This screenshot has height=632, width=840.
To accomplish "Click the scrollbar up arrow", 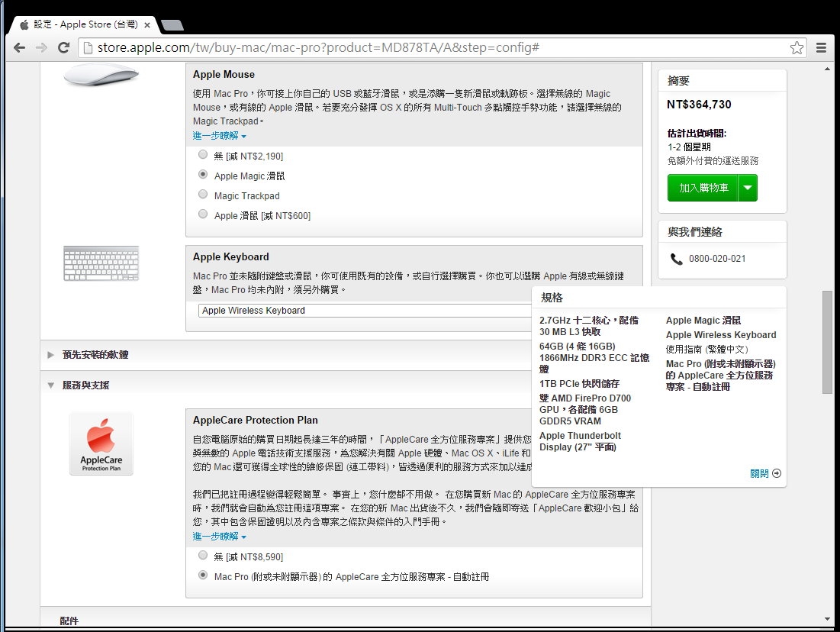I will [x=828, y=69].
